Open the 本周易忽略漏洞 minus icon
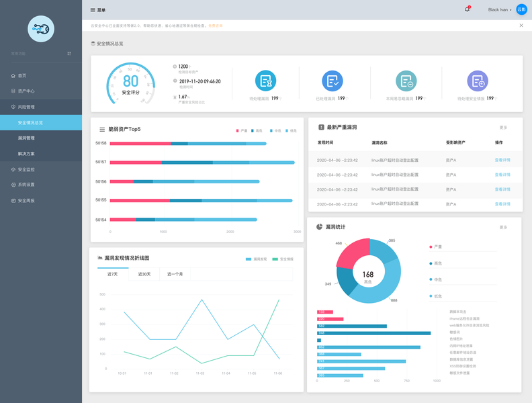Image resolution: width=532 pixels, height=403 pixels. coord(406,81)
